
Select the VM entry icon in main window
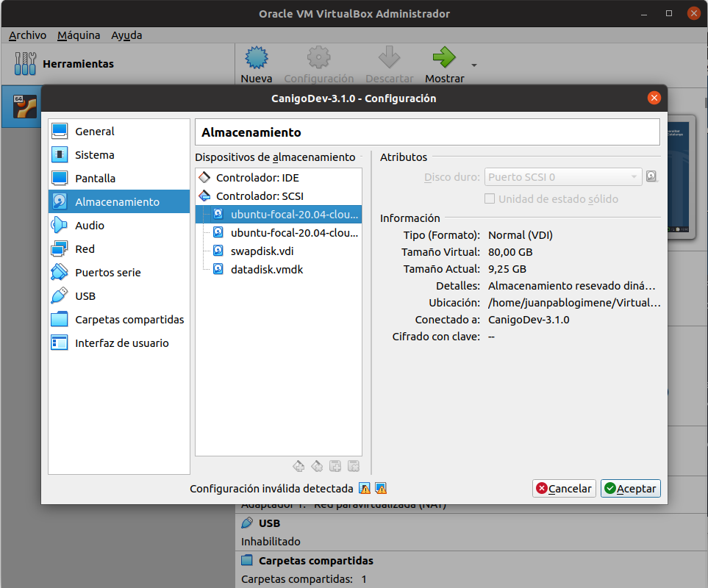click(x=24, y=107)
